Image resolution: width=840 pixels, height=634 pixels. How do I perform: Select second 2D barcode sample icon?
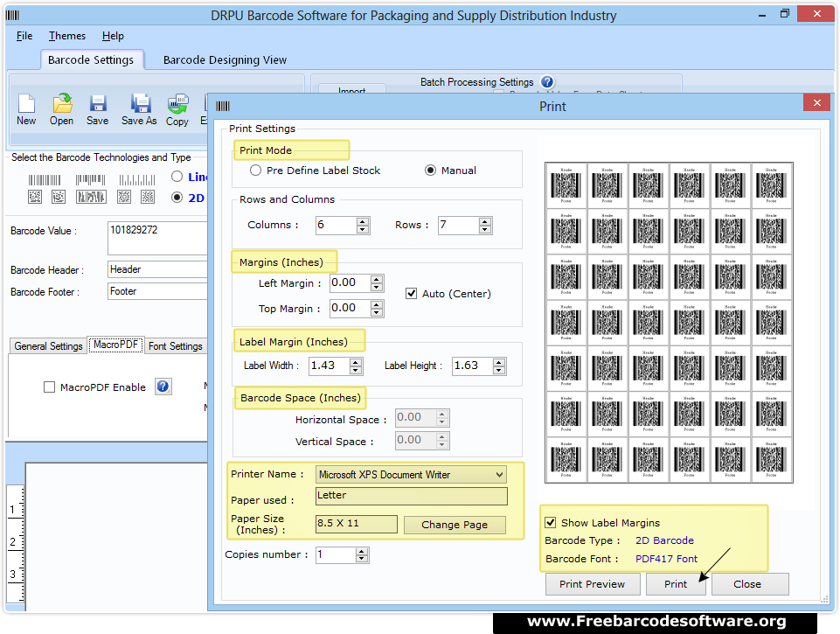pyautogui.click(x=59, y=198)
